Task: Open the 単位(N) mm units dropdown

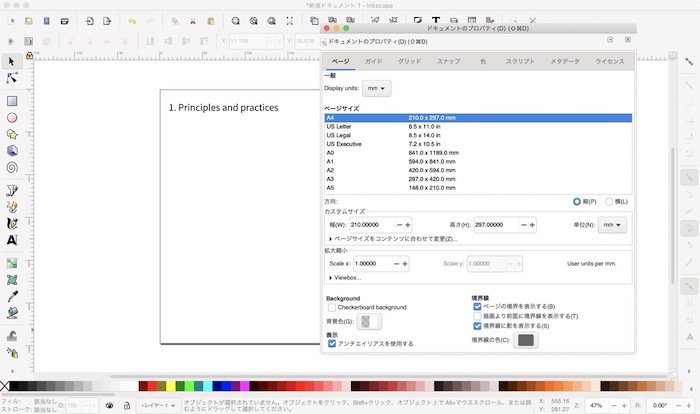Action: point(612,225)
